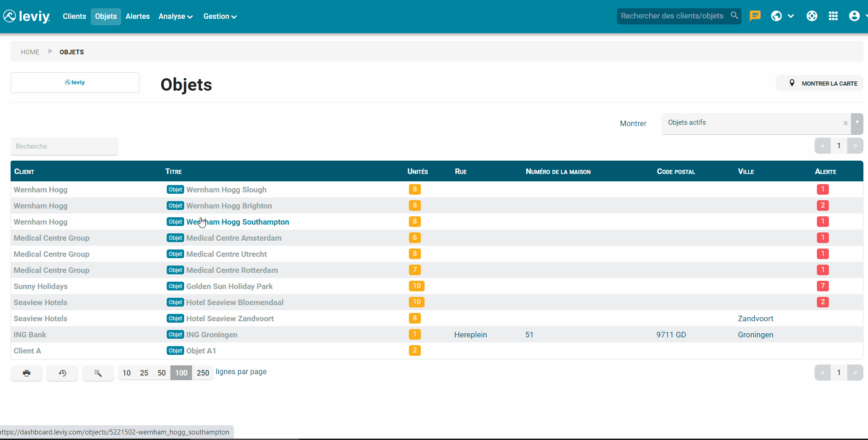Click the 9711 GD postal code cell

671,335
